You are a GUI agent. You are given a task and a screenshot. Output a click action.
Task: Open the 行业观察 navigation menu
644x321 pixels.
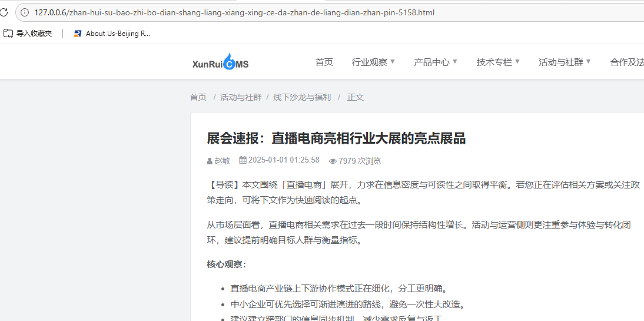pos(369,62)
